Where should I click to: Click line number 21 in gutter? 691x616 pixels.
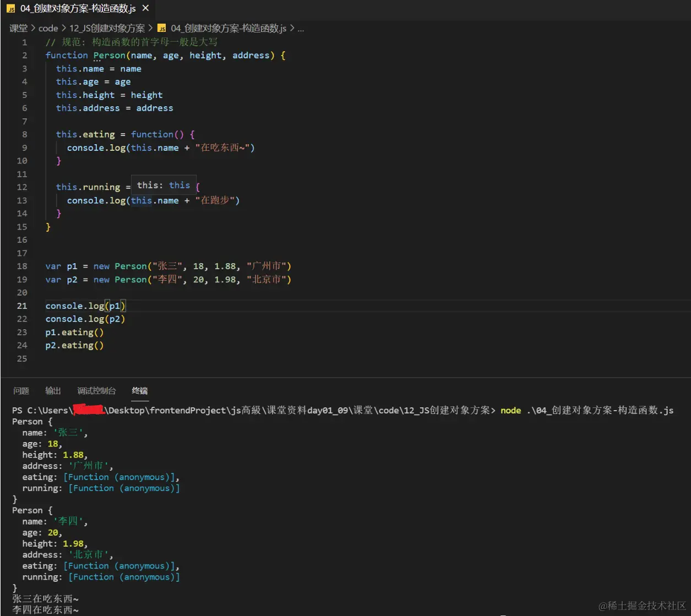(22, 306)
